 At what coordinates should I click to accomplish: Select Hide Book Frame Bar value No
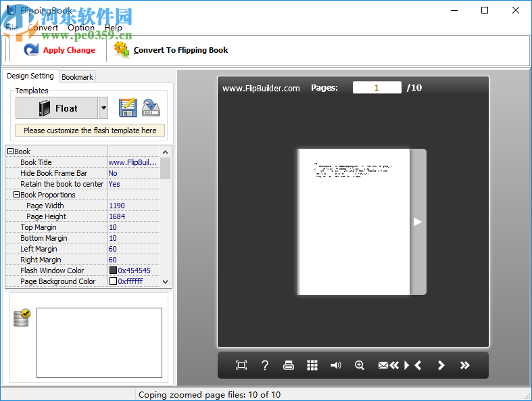click(x=133, y=173)
